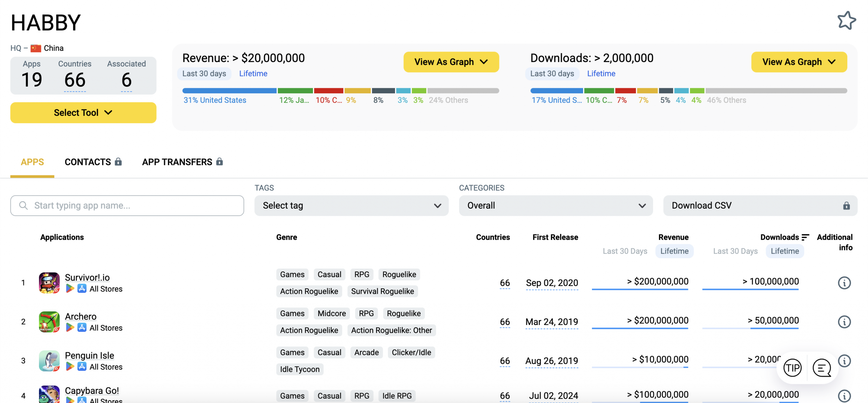868x403 pixels.
Task: Click Mar 24, 2019 release date
Action: tap(552, 322)
